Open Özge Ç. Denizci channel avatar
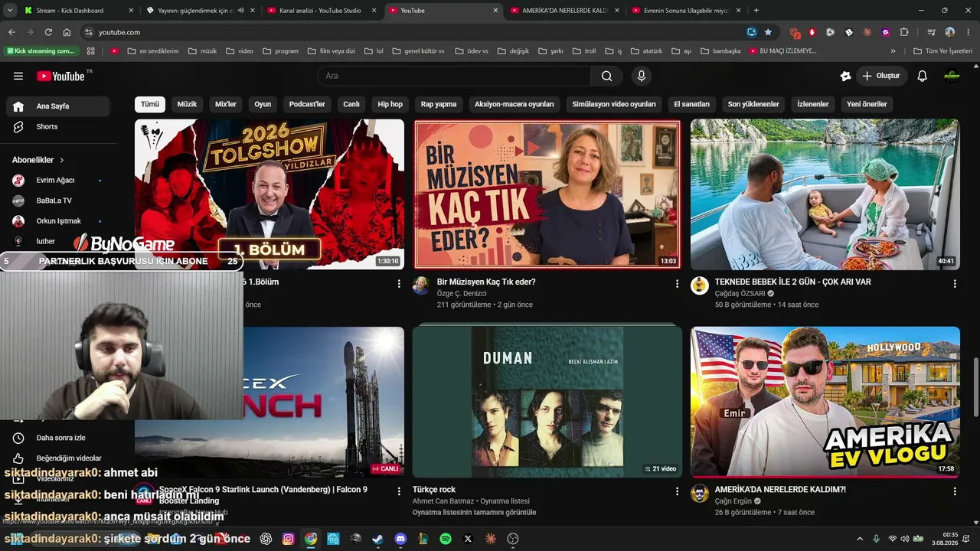The height and width of the screenshot is (551, 980). (421, 286)
